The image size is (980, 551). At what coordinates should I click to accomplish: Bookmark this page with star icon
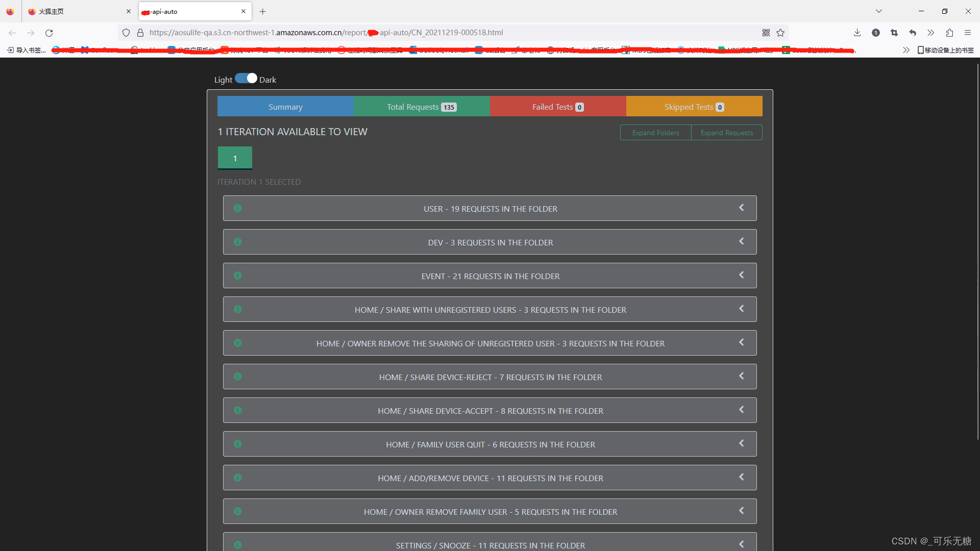tap(780, 33)
